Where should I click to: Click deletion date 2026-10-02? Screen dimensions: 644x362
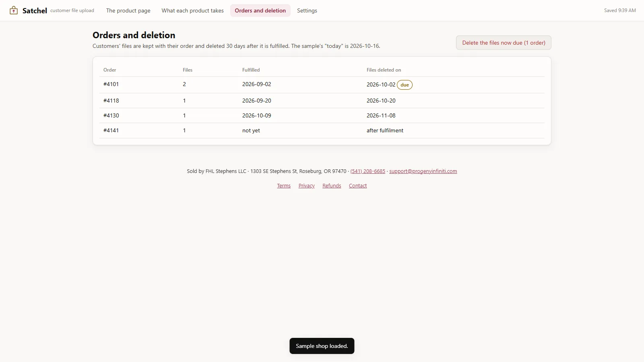coord(381,84)
